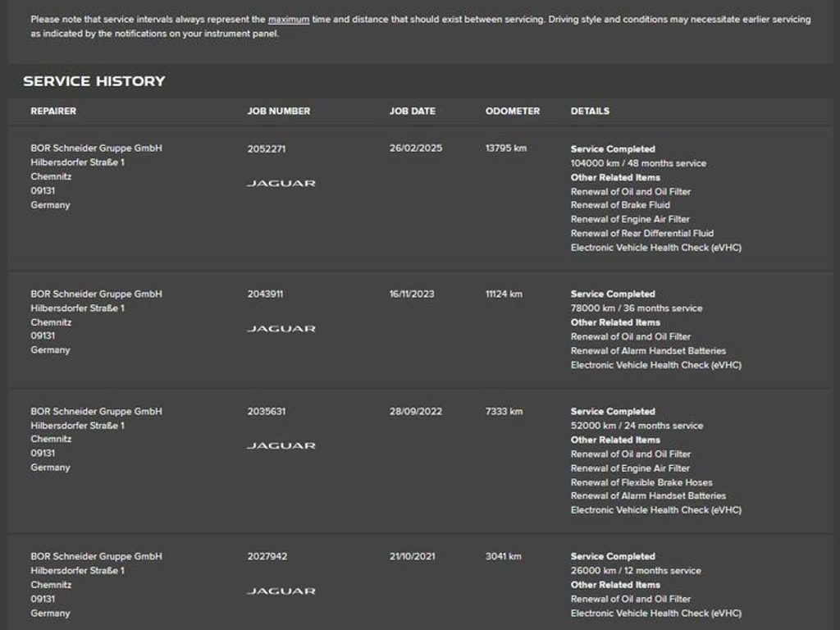Click the Jaguar logo for job 2052271

click(281, 183)
